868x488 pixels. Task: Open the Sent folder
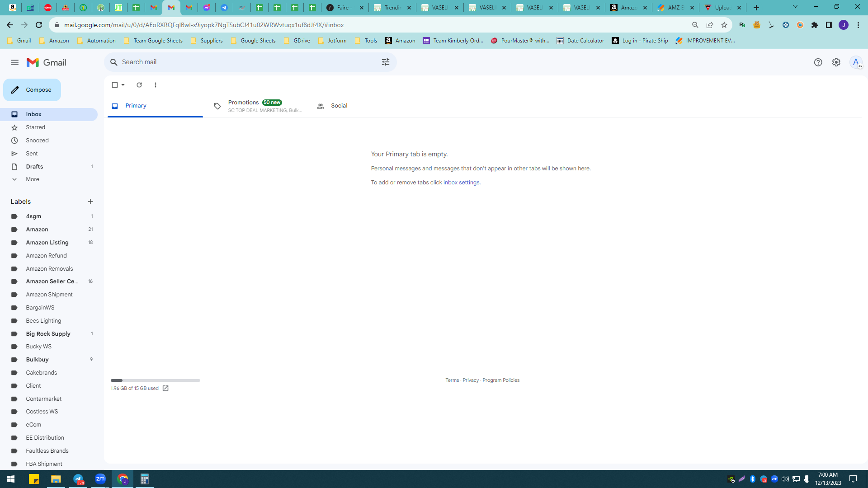pos(49,154)
